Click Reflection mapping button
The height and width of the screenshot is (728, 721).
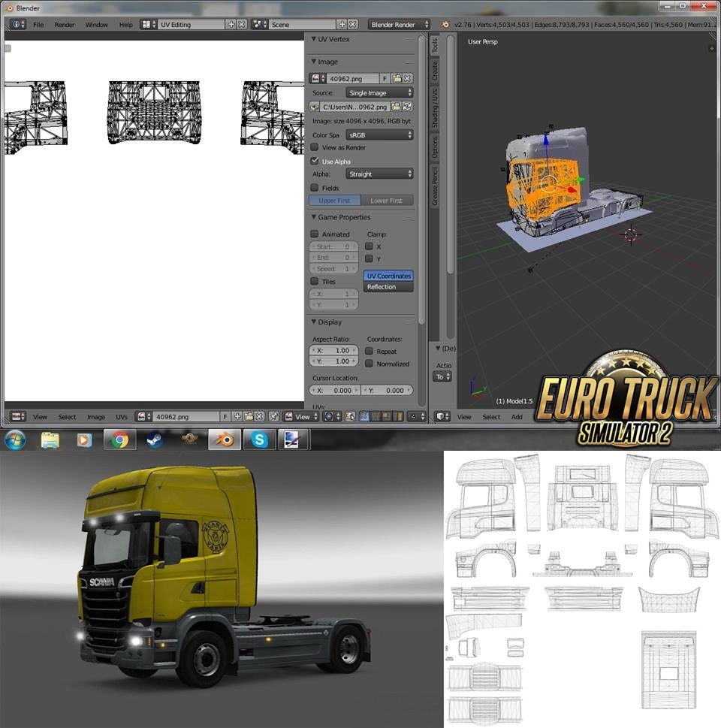coord(388,287)
